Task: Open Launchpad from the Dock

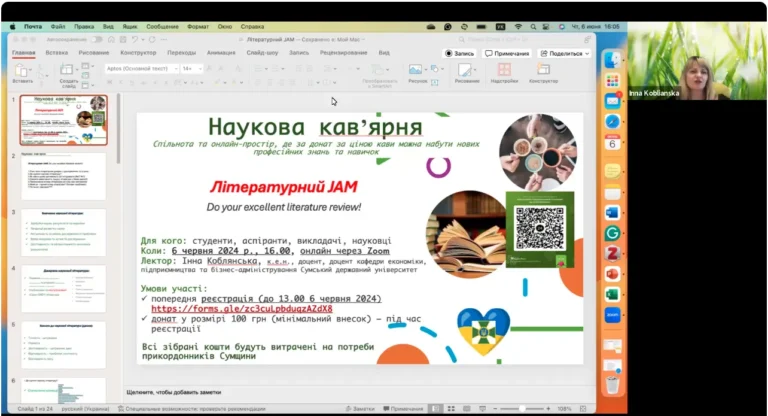Action: point(612,81)
